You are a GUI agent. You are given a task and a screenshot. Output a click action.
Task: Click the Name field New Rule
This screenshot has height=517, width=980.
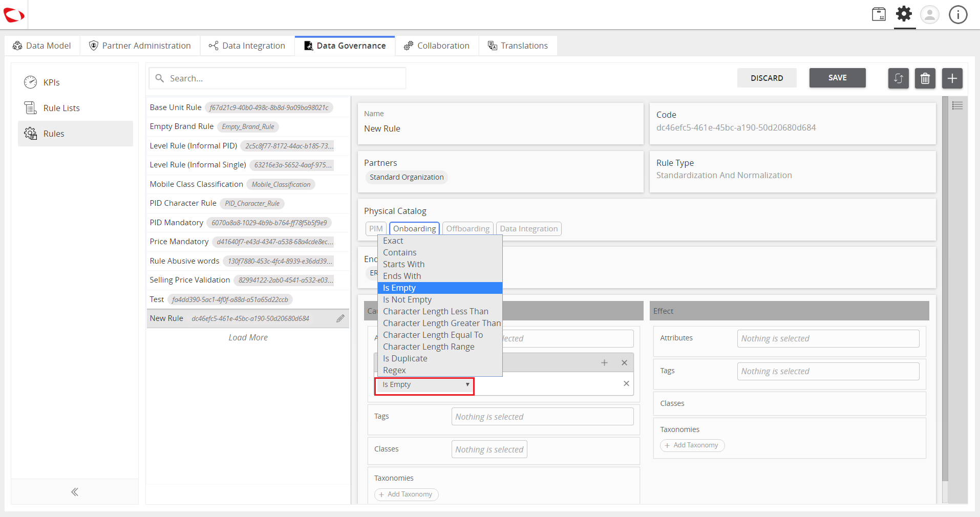[x=500, y=128]
